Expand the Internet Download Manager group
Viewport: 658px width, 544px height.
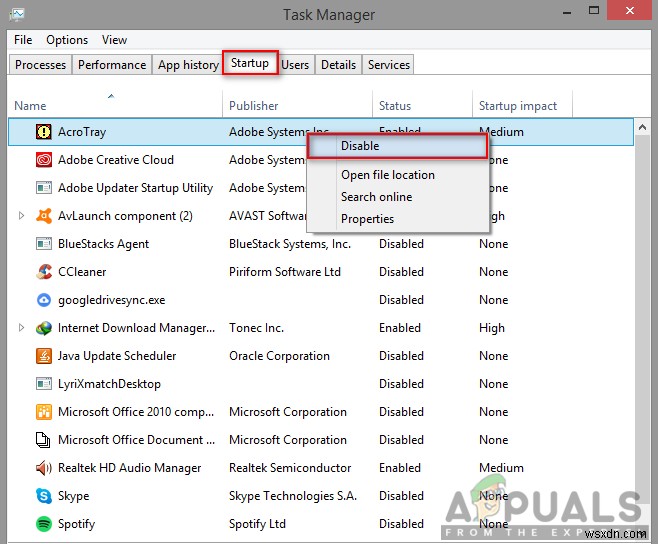21,328
